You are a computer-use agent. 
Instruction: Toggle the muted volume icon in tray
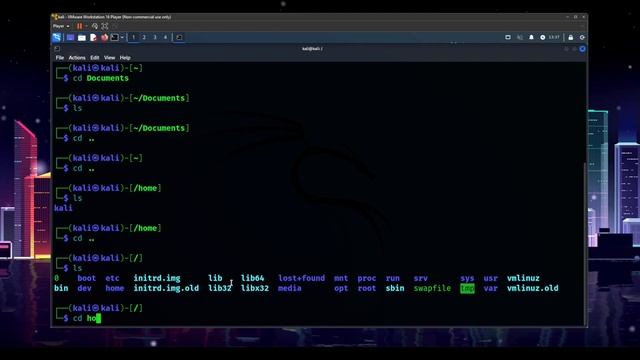pos(520,37)
